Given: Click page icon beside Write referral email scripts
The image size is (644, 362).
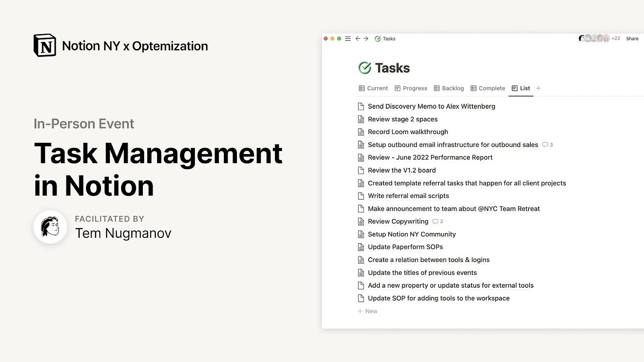Looking at the screenshot, I should tap(361, 196).
